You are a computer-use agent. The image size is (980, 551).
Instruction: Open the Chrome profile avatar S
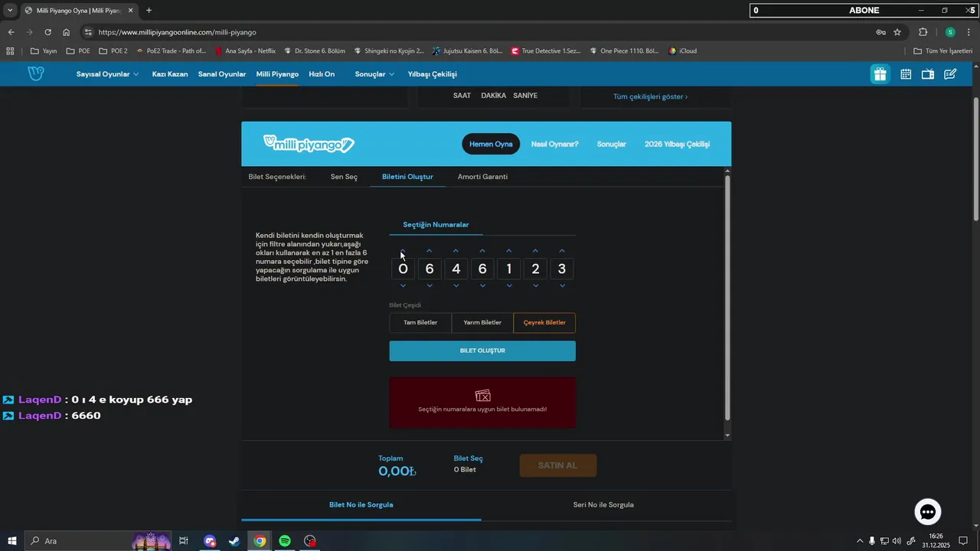tap(950, 32)
